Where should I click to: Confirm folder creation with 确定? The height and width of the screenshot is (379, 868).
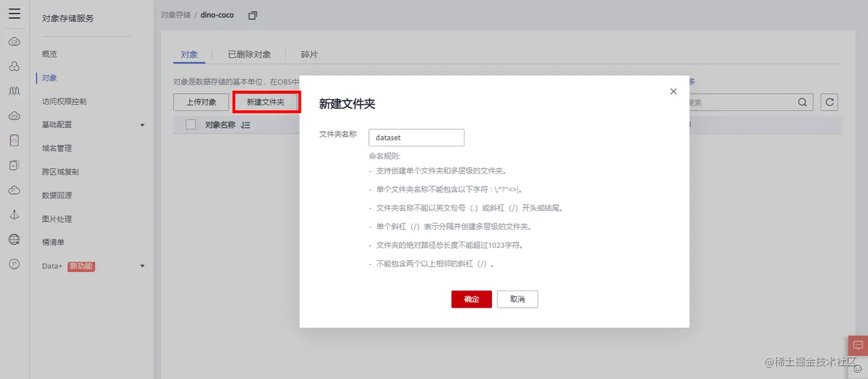point(471,299)
